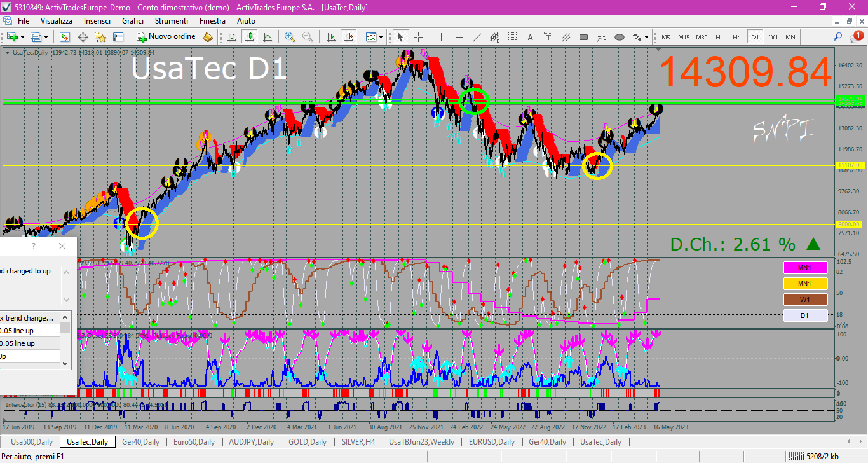Open the Market Watch window icon

click(x=65, y=37)
